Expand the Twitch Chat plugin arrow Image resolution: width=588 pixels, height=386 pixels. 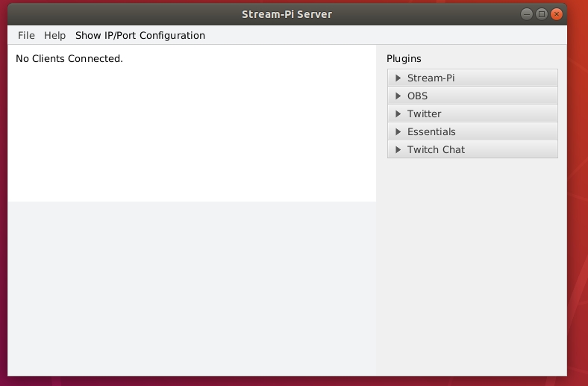point(398,149)
